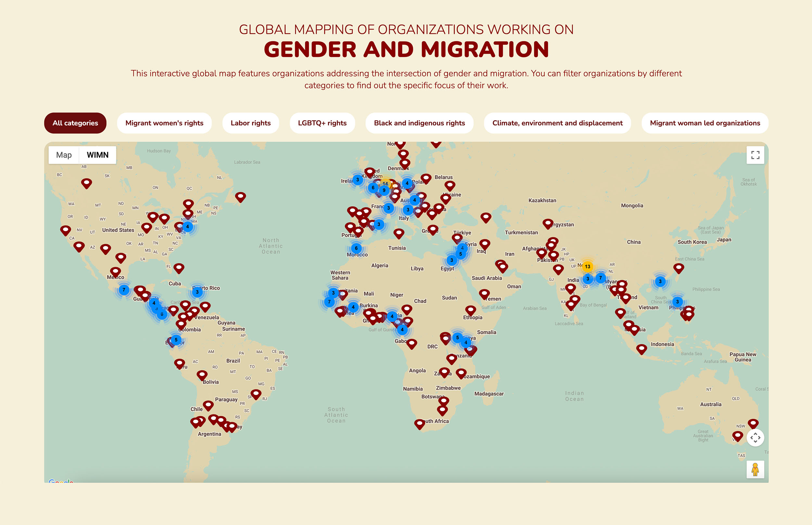Click the marker in Tunisia

click(x=399, y=234)
